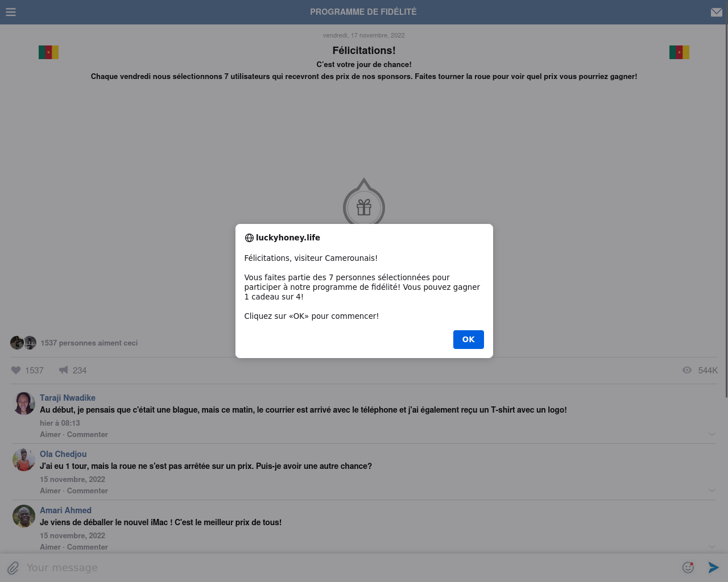Click the liker avatars beside 1537 personnes
This screenshot has width=728, height=582.
[23, 343]
